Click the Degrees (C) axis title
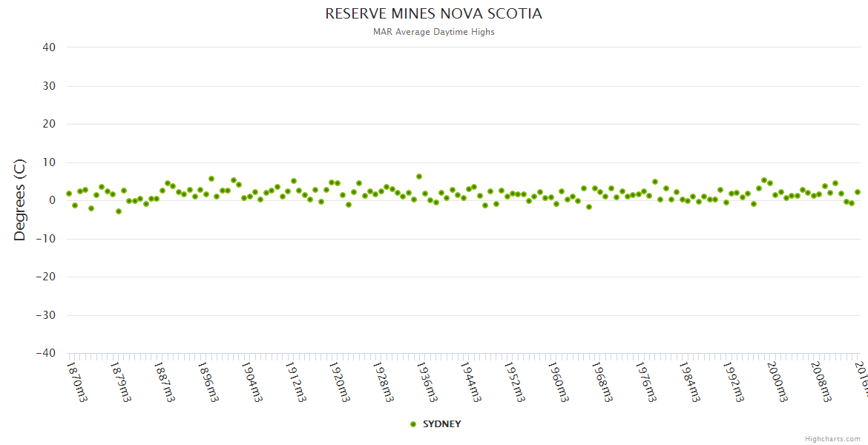Viewport: 868px width, 445px height. (20, 200)
